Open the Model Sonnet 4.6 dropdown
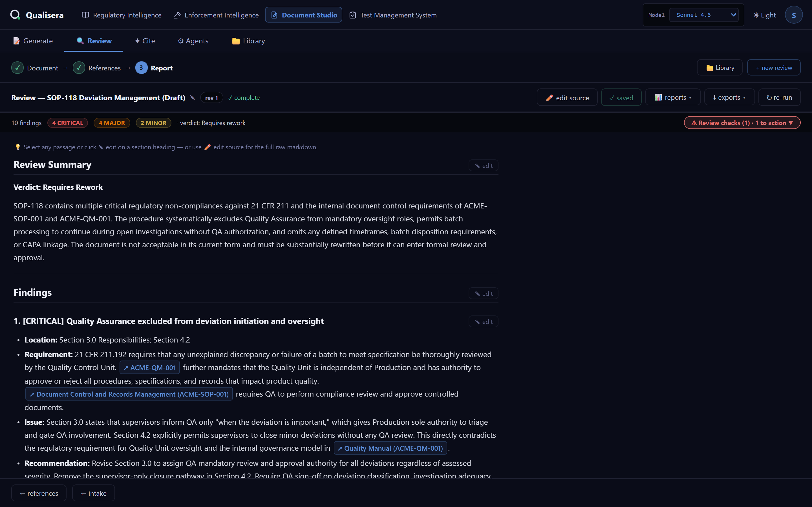The height and width of the screenshot is (507, 812). tap(704, 15)
